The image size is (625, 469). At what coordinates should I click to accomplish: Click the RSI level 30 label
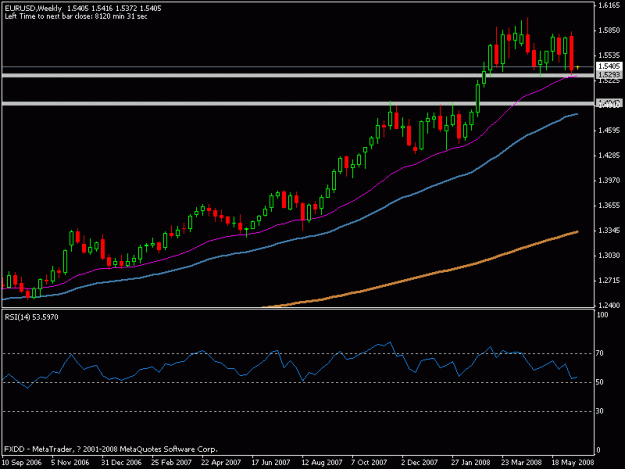599,411
